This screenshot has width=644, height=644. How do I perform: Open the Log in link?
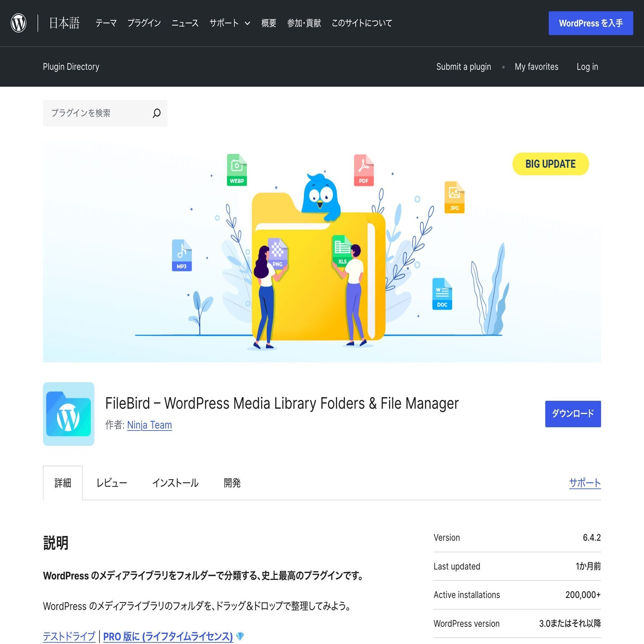pos(587,67)
